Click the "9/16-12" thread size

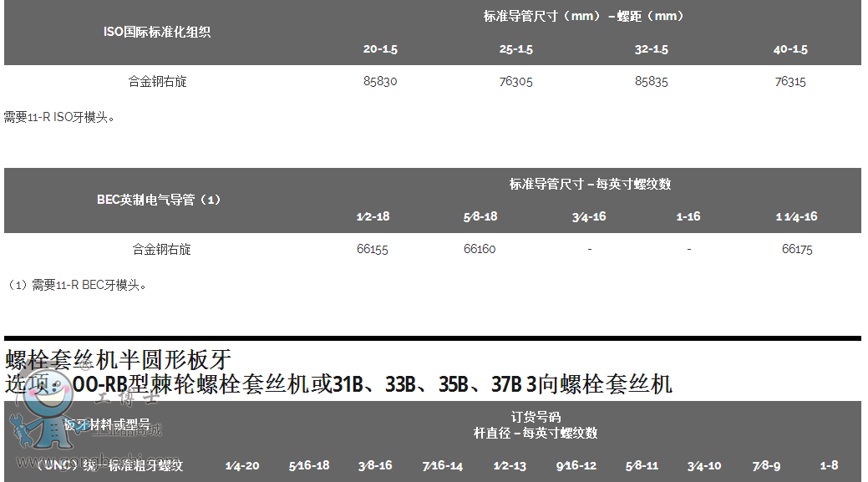click(576, 466)
